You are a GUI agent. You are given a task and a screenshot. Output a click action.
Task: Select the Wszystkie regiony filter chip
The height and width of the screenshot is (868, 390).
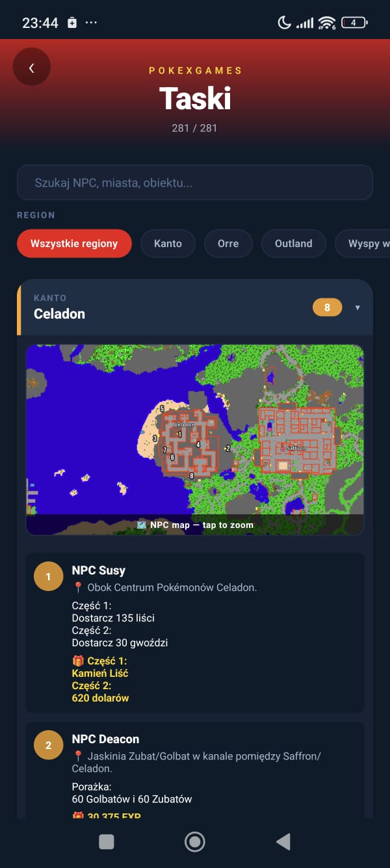pyautogui.click(x=74, y=244)
